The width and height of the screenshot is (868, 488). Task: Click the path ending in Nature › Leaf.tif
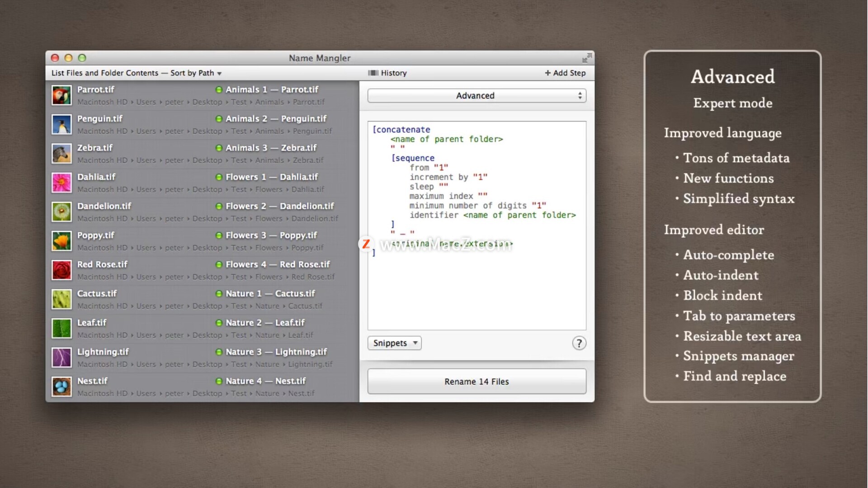[x=195, y=335]
